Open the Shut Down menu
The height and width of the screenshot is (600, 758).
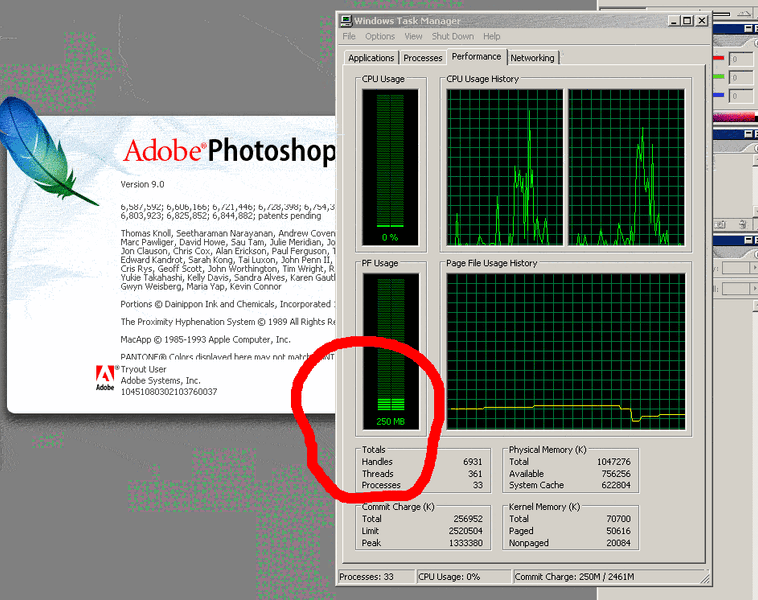tap(452, 36)
